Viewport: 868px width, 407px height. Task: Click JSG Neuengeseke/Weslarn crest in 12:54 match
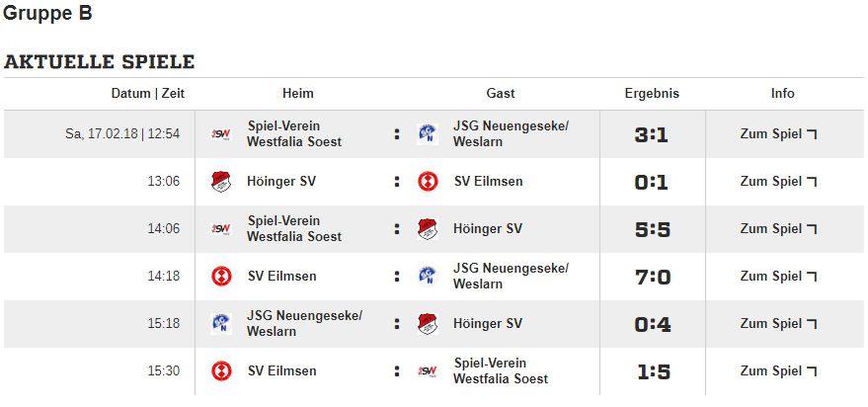(428, 134)
